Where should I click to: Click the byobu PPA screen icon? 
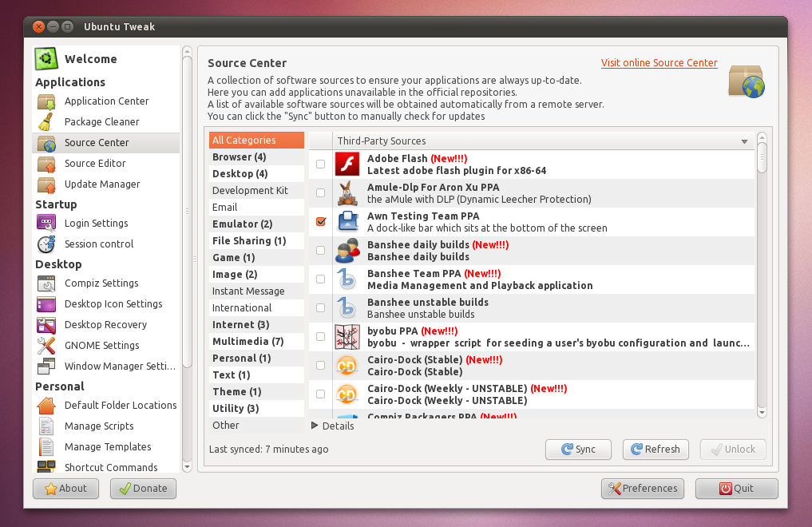click(347, 336)
